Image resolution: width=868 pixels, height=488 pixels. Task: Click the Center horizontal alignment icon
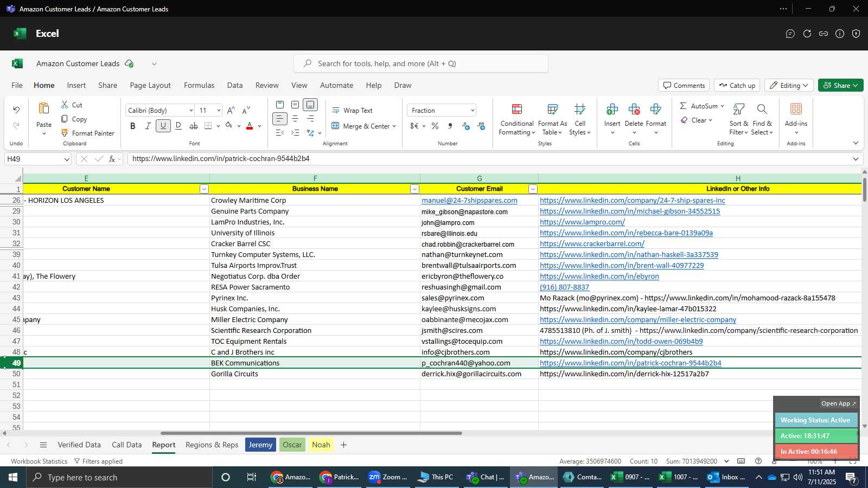pyautogui.click(x=295, y=119)
